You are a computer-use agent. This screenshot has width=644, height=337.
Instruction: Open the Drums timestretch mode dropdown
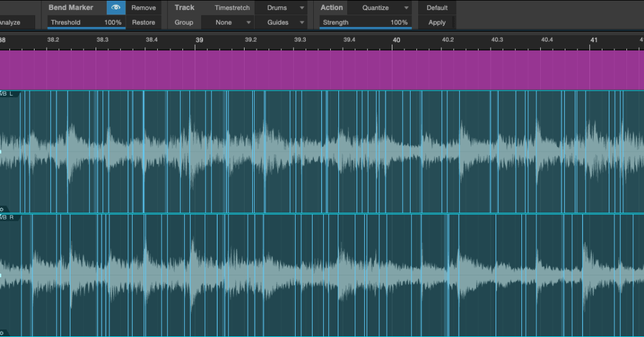coord(281,8)
